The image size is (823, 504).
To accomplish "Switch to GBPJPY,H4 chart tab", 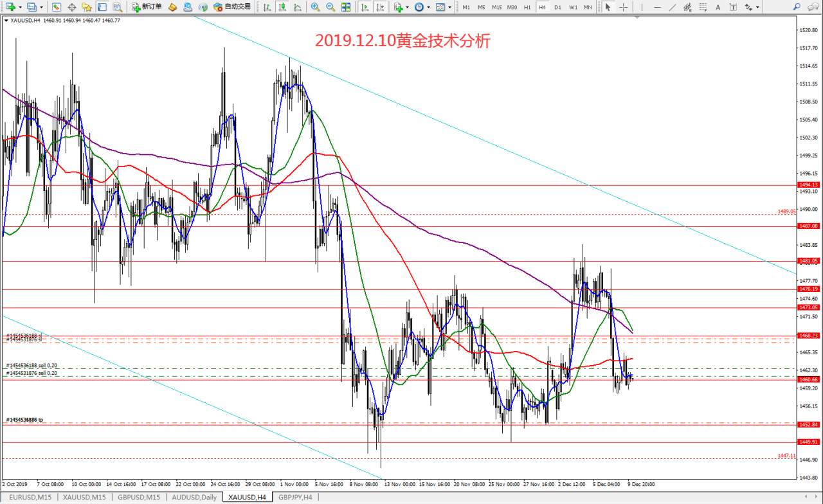I will pyautogui.click(x=295, y=498).
